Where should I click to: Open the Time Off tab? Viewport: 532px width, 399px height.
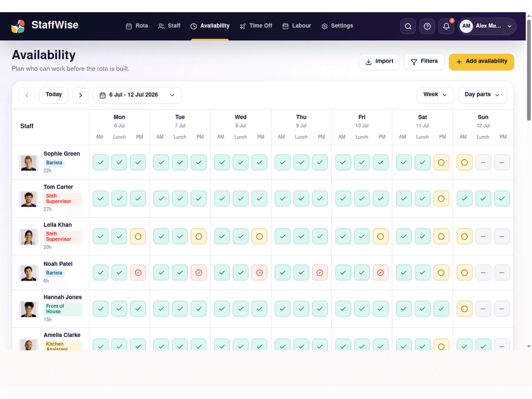[x=256, y=26]
